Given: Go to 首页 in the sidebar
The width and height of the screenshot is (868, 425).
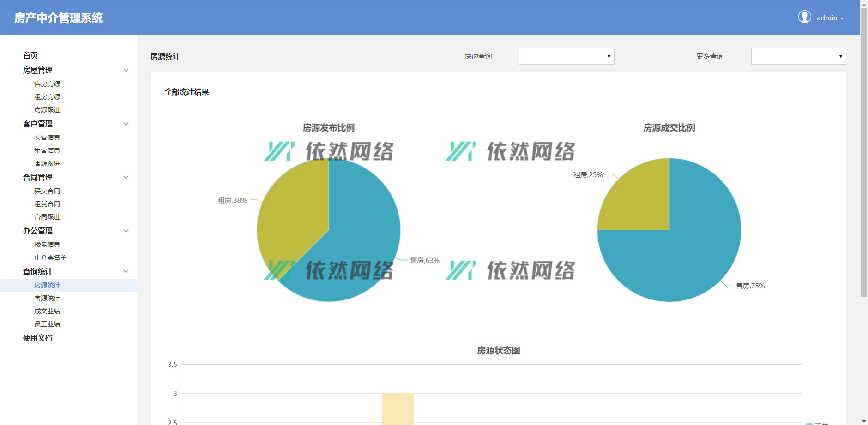Looking at the screenshot, I should click(30, 55).
